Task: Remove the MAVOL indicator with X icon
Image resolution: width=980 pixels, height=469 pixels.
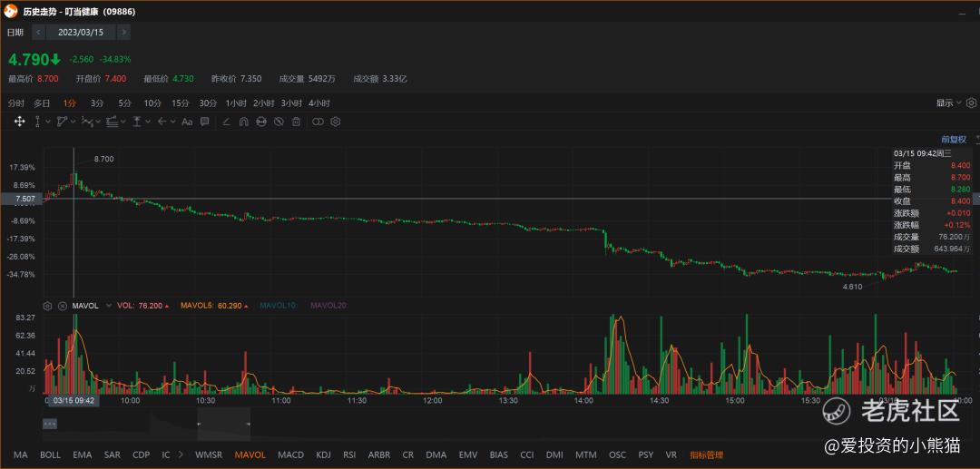Action: click(63, 306)
